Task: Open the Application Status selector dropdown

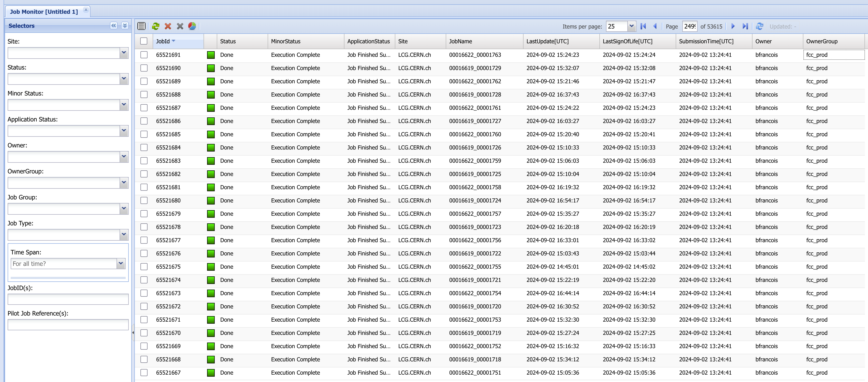Action: pyautogui.click(x=124, y=131)
